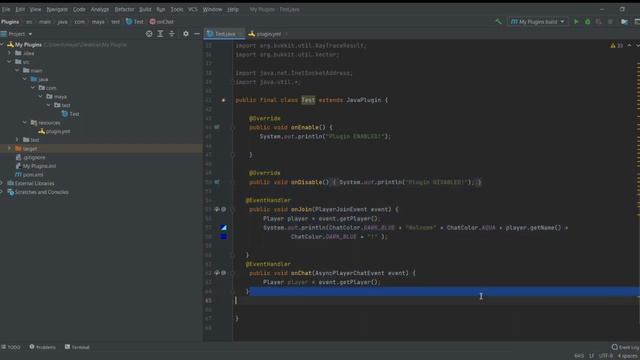Viewport: 640px width, 360px height.
Task: Collapse the src folder
Action: pyautogui.click(x=9, y=62)
